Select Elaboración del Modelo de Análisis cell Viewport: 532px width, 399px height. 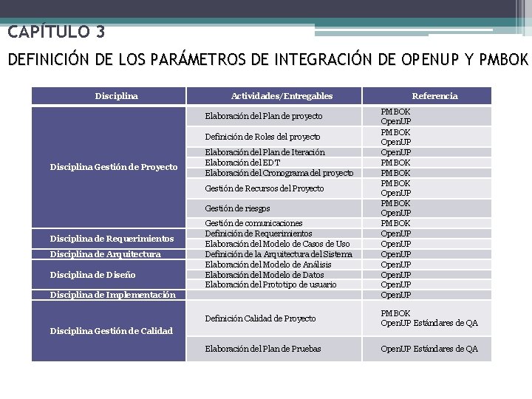point(274,265)
